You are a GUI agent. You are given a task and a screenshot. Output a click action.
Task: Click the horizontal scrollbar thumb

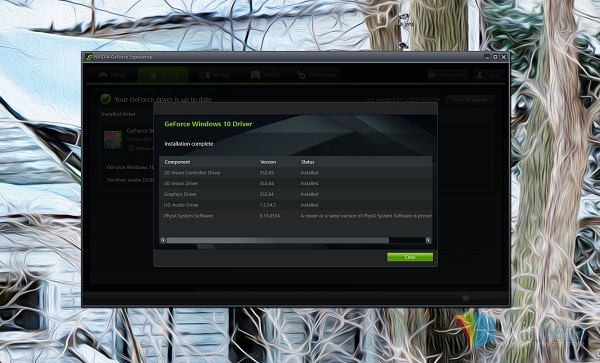pyautogui.click(x=278, y=240)
